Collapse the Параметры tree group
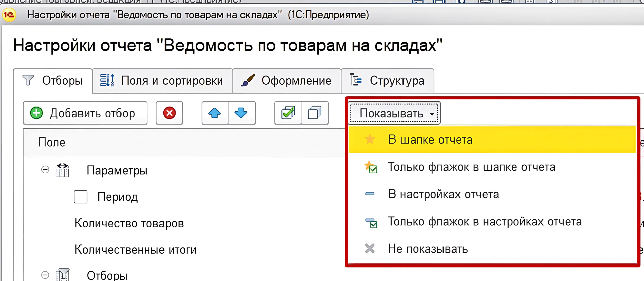The width and height of the screenshot is (644, 281). click(x=45, y=170)
